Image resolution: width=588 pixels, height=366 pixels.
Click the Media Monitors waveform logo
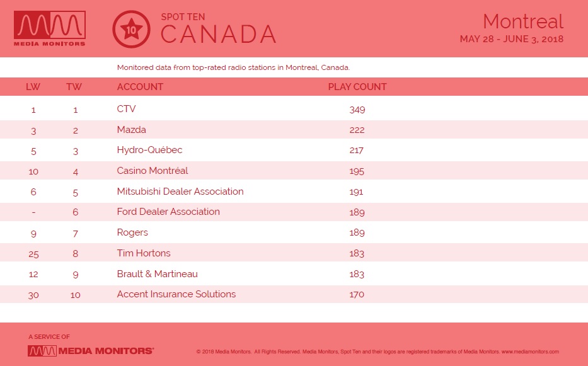(50, 28)
